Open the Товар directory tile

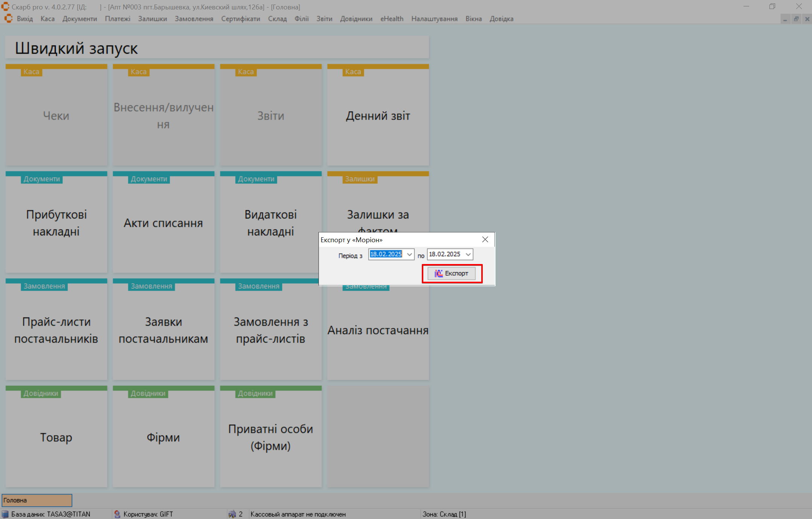tap(56, 437)
